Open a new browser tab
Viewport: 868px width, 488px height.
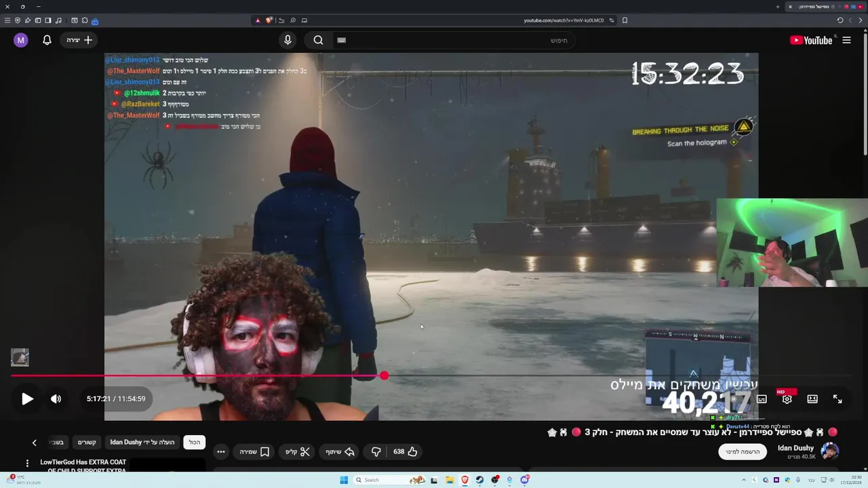pos(777,7)
